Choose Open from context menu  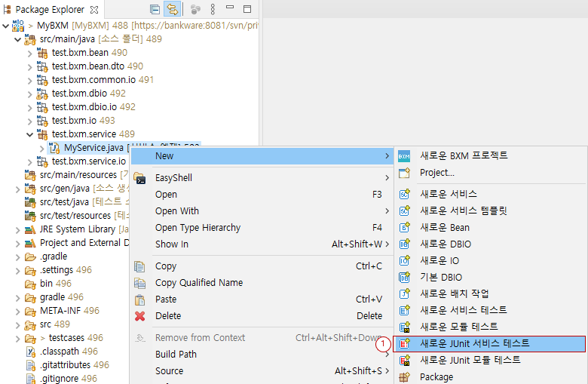(262, 195)
